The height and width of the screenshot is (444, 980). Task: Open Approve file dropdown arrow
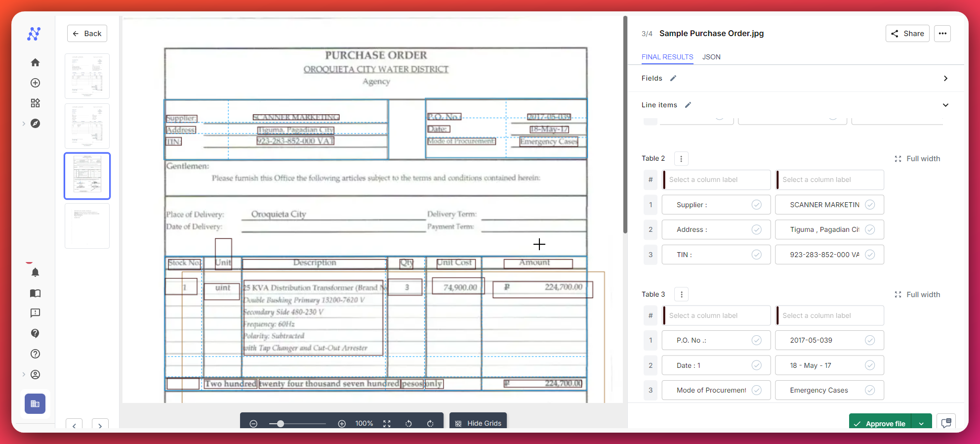point(921,423)
